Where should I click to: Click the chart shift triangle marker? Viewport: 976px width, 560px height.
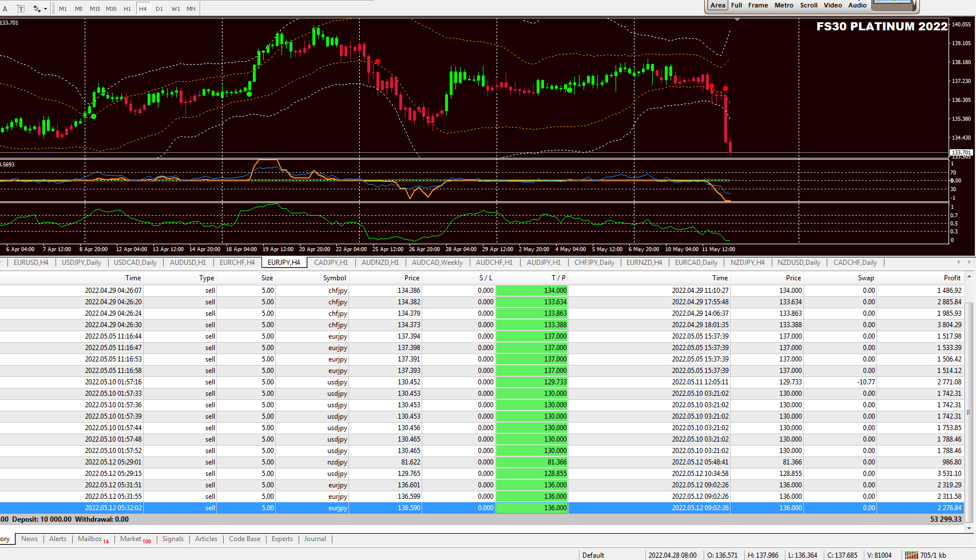click(737, 20)
